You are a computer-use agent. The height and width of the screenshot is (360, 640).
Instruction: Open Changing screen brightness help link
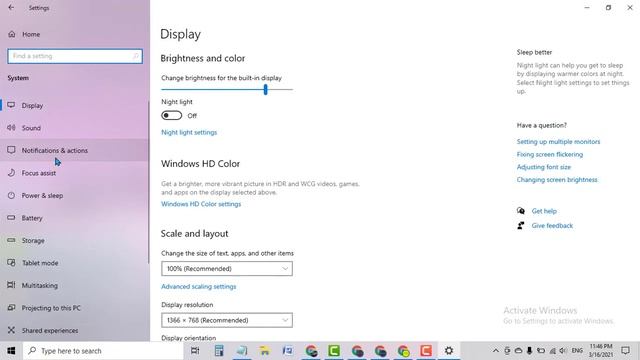pos(557,180)
